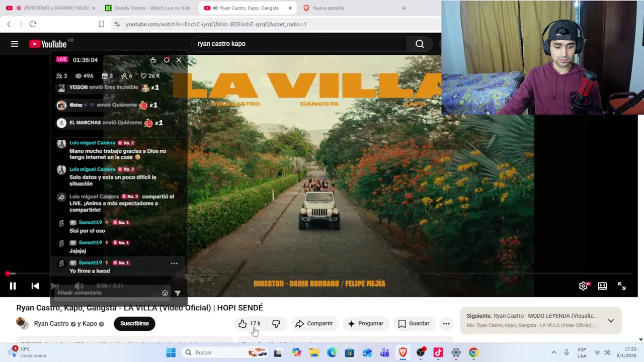Open the YouTube hamburger guide menu
The width and height of the screenshot is (644, 362).
pyautogui.click(x=15, y=44)
